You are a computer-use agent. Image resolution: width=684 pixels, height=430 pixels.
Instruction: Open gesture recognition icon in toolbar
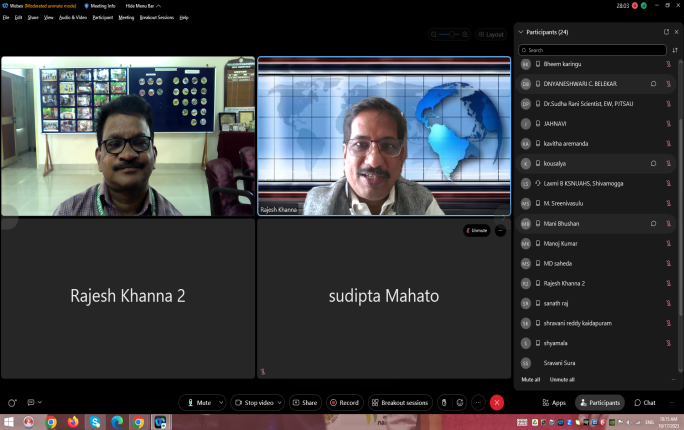(444, 403)
